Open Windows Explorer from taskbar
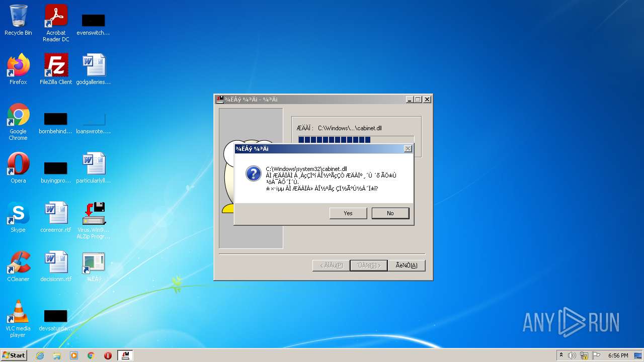Screen dimensions: 644x362 [x=57, y=355]
